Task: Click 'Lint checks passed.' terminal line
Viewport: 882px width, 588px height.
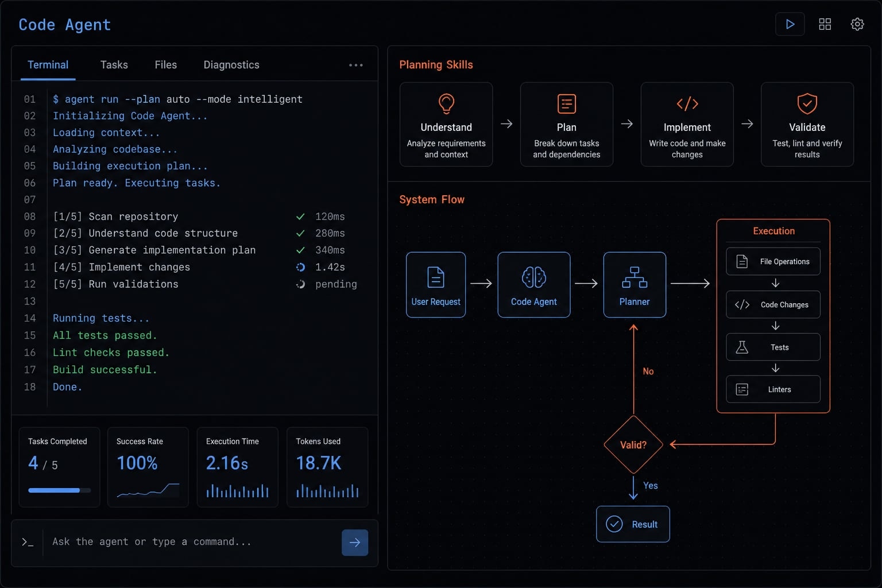Action: 111,353
